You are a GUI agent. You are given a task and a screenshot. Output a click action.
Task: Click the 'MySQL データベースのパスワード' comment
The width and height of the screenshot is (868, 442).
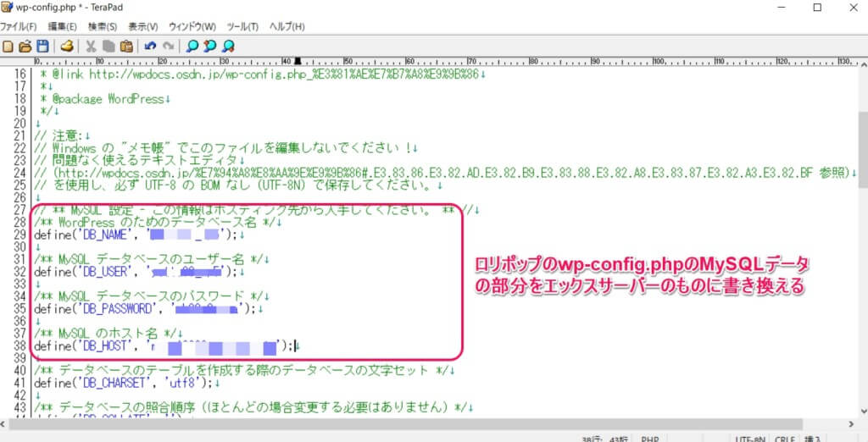point(152,296)
